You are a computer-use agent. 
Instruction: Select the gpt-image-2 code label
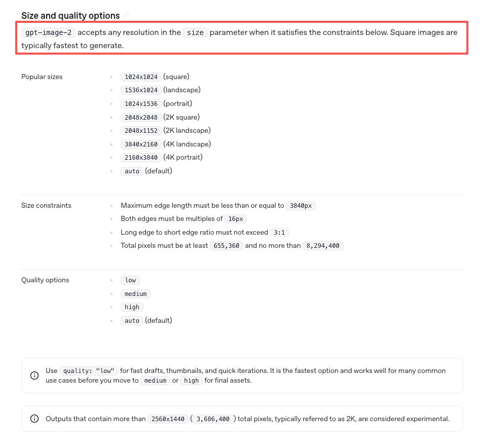pyautogui.click(x=48, y=32)
